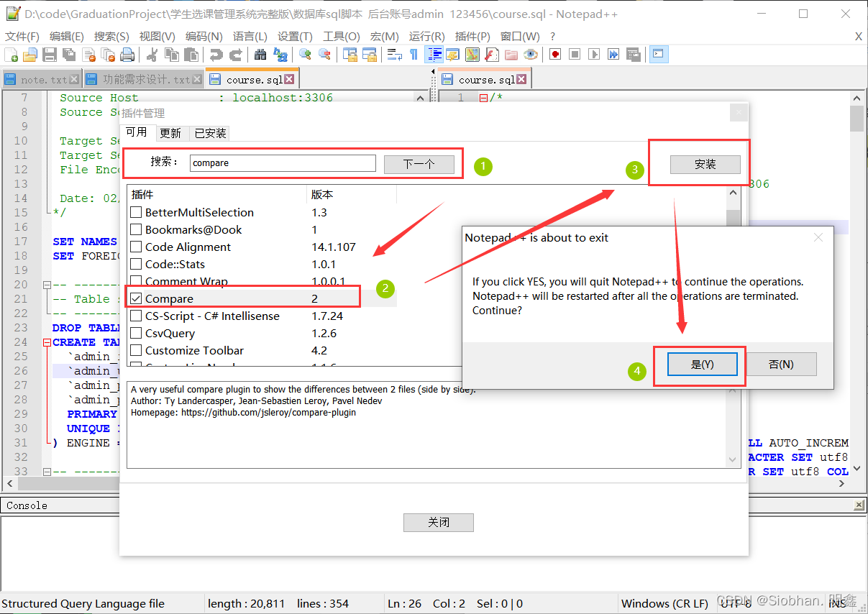Viewport: 868px width, 614px height.
Task: Toggle the file monitoring eye icon
Action: pos(531,55)
